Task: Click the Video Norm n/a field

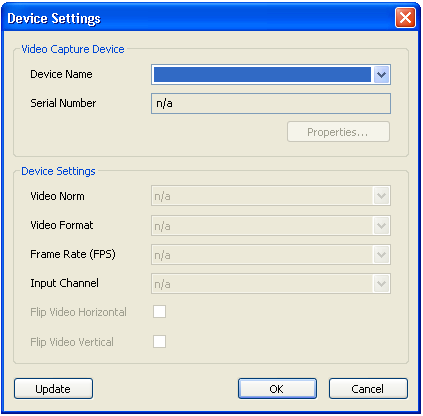Action: click(271, 196)
